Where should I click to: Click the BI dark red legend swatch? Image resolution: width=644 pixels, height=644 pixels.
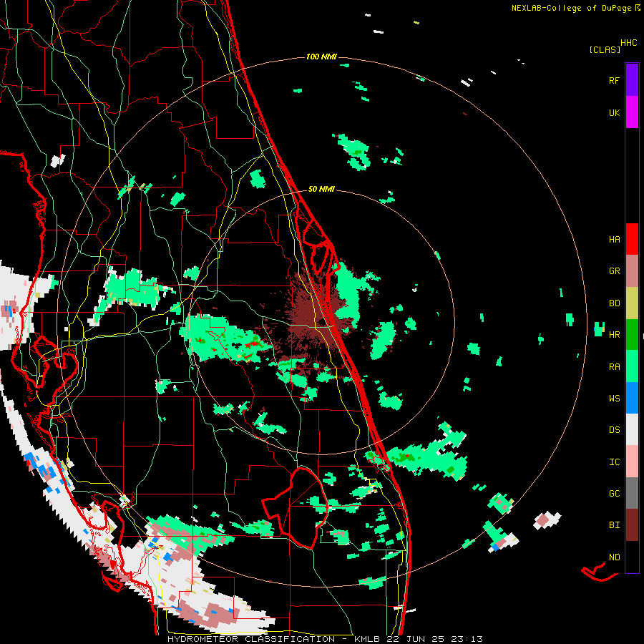(x=632, y=525)
